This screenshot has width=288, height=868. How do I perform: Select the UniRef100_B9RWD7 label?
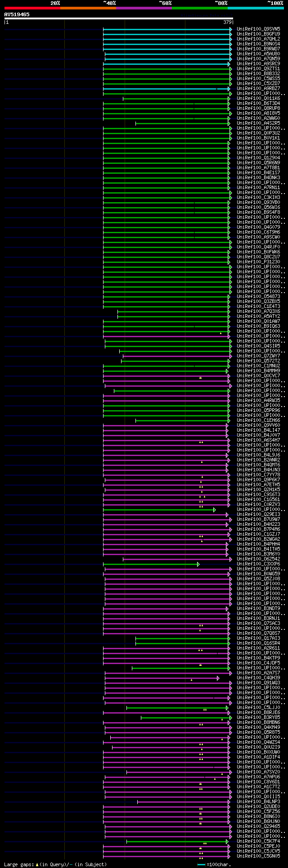[258, 49]
